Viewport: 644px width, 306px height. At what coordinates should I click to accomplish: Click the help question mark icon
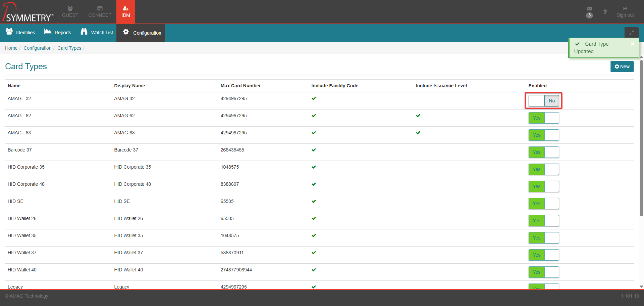605,12
